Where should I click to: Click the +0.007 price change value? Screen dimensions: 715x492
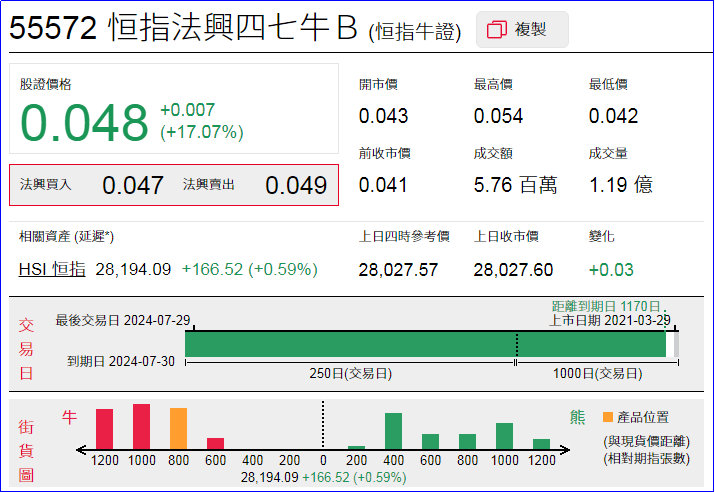click(187, 110)
